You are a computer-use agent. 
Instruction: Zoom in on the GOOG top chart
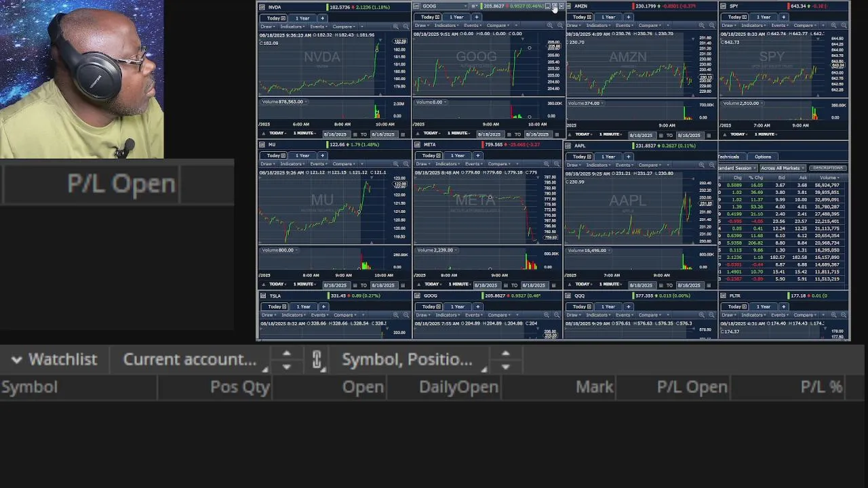[x=550, y=25]
